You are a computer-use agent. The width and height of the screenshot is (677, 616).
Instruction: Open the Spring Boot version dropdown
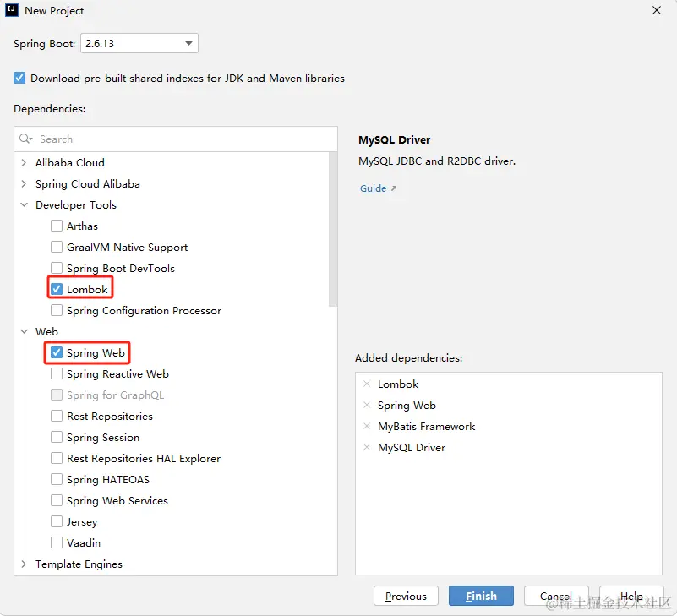139,43
